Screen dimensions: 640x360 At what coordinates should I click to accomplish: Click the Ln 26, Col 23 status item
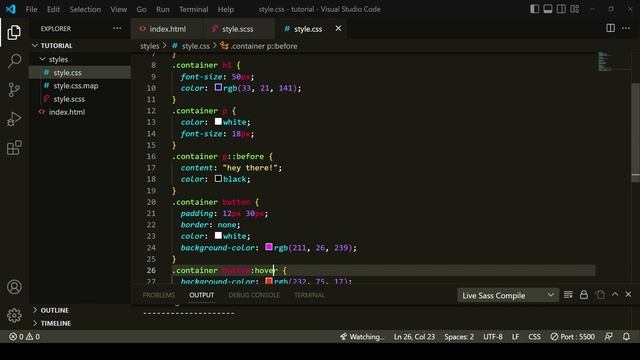(x=414, y=337)
